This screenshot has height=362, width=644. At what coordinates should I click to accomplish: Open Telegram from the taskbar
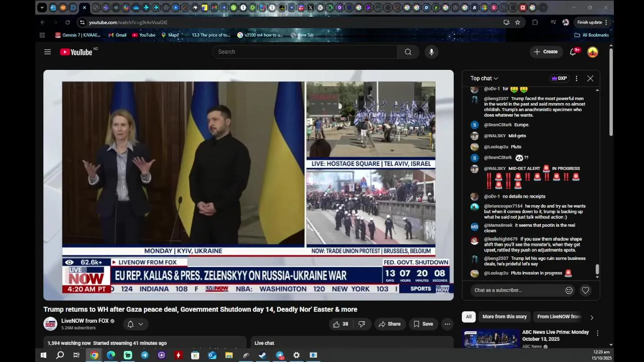[x=144, y=355]
